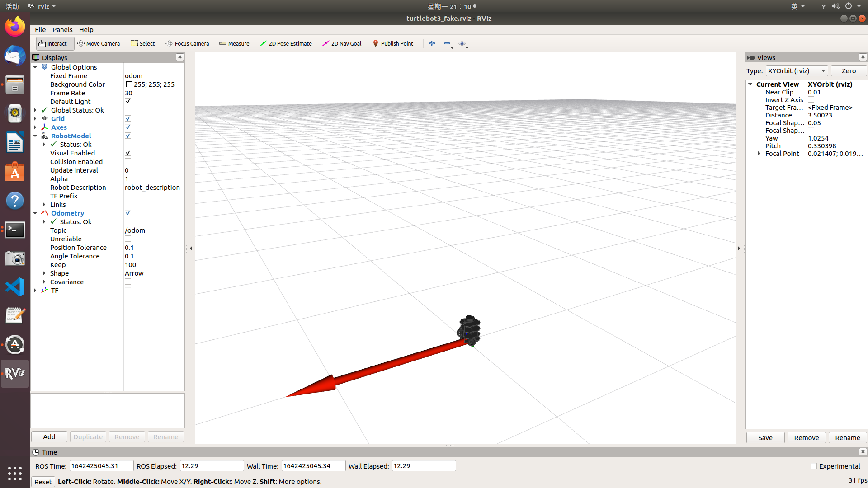
Task: Activate the 2D Nav Goal tool
Action: [x=342, y=43]
